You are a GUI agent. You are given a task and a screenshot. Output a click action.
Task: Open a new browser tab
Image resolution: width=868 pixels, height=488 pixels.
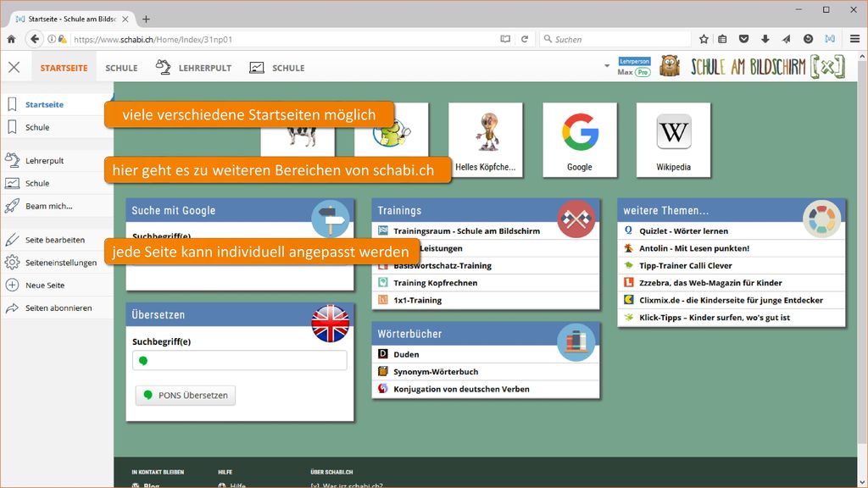tap(146, 19)
